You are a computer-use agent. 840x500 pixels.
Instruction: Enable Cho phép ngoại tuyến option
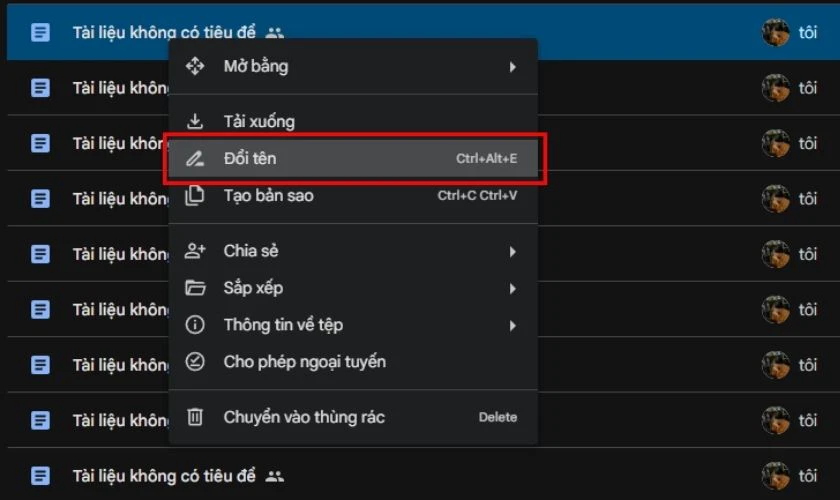(353, 362)
